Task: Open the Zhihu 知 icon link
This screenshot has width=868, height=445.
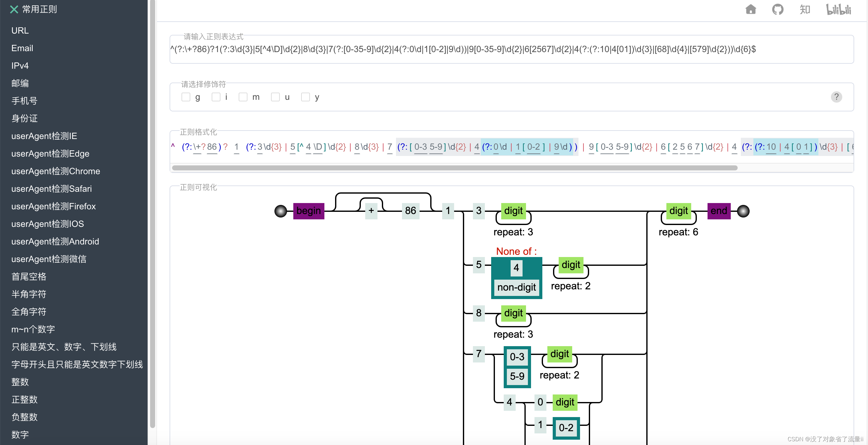Action: click(x=805, y=9)
